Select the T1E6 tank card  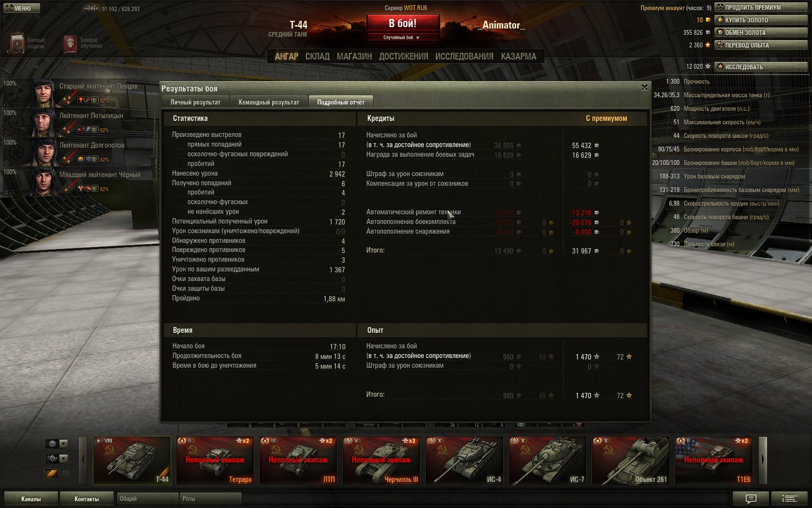714,461
